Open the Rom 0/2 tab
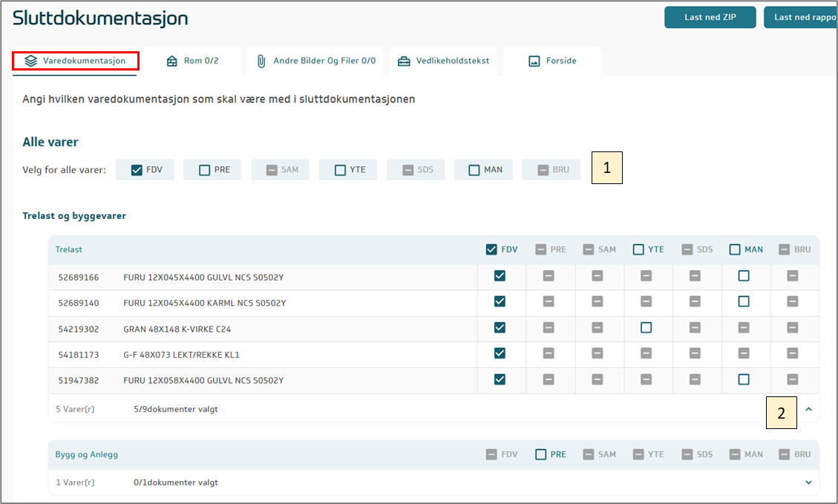 pyautogui.click(x=192, y=61)
